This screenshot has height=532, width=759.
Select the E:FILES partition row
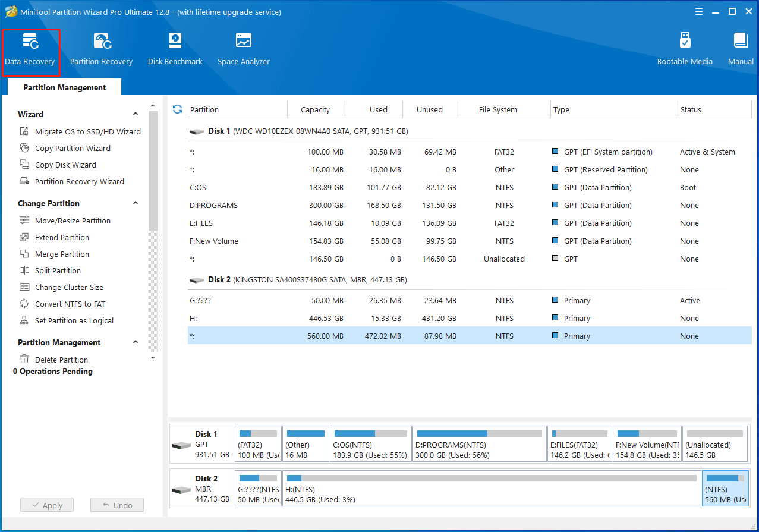click(470, 223)
